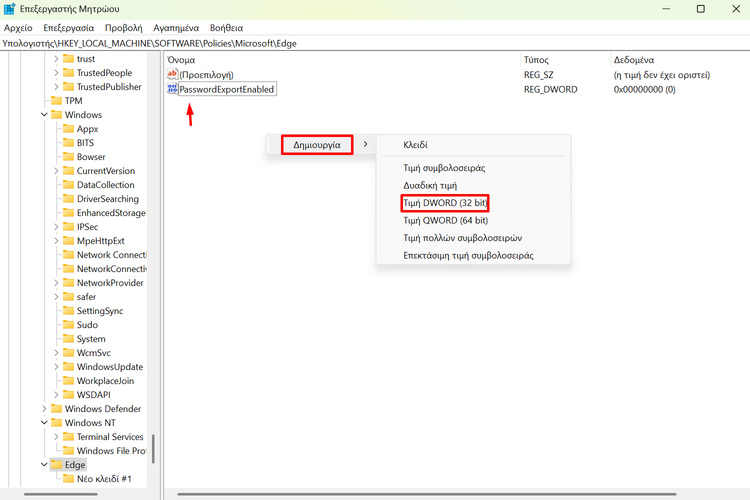Select the TrustedPublisher key label
This screenshot has height=500, width=750.
click(109, 87)
